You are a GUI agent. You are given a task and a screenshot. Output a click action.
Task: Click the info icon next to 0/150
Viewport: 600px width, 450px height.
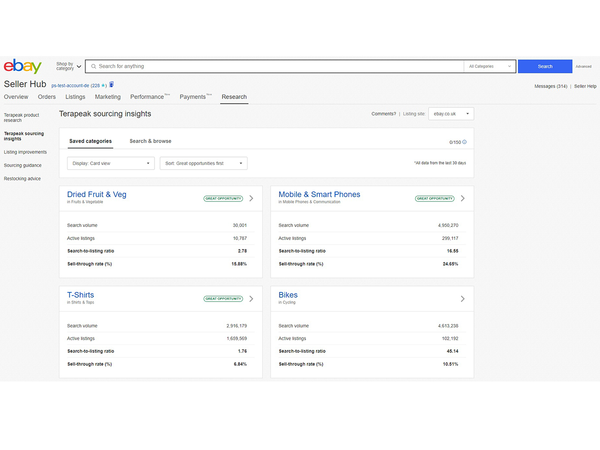465,142
